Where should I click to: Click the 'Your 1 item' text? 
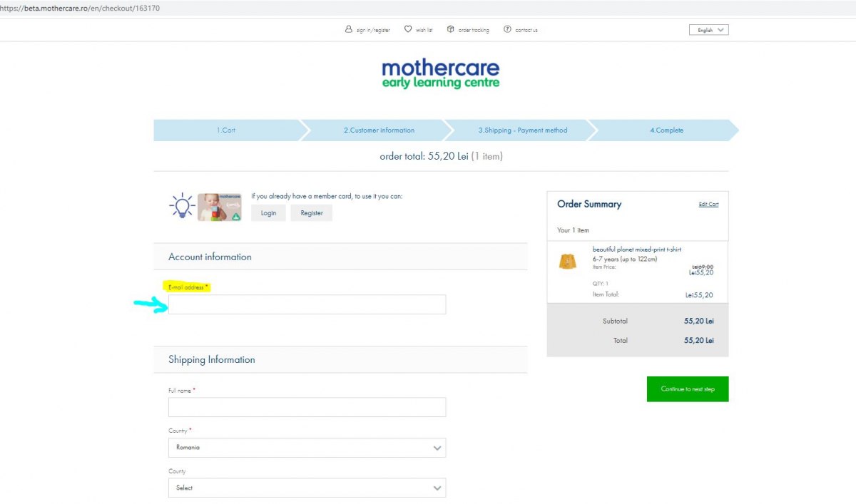pyautogui.click(x=573, y=230)
